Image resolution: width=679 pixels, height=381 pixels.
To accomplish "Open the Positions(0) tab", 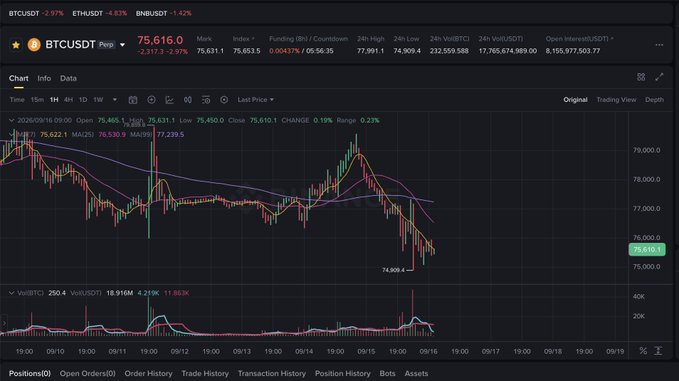I will click(x=30, y=373).
